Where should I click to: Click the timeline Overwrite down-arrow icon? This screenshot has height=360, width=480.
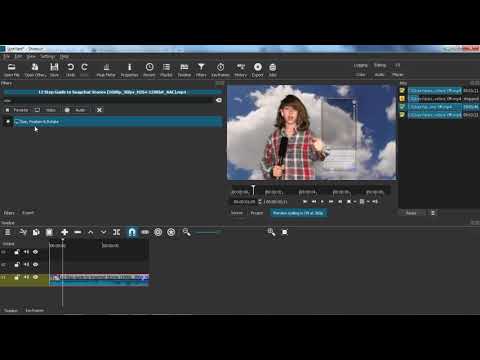[x=104, y=232]
